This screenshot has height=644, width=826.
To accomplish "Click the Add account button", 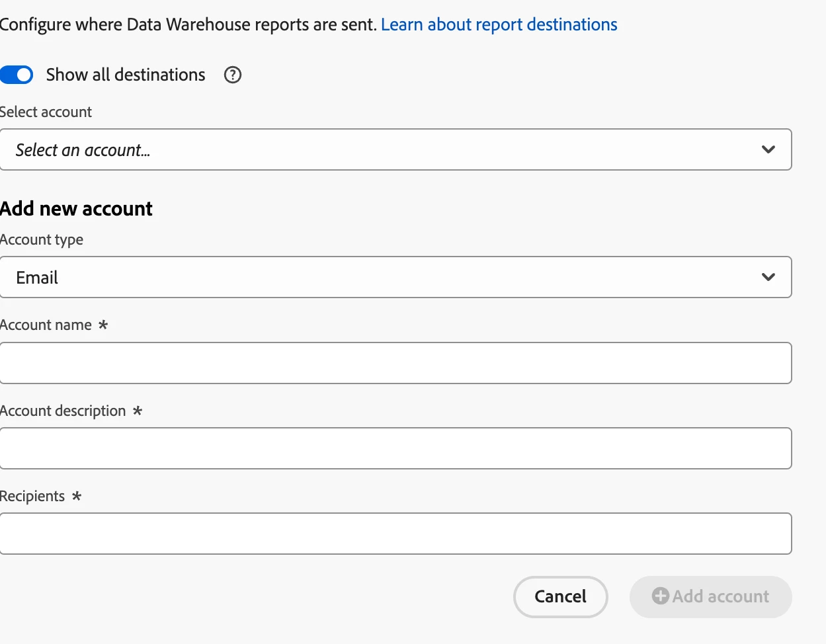I will point(710,596).
